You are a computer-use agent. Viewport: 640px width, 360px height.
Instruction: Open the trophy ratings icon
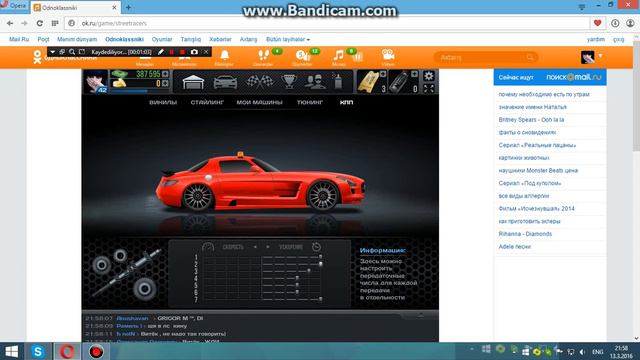[289, 82]
